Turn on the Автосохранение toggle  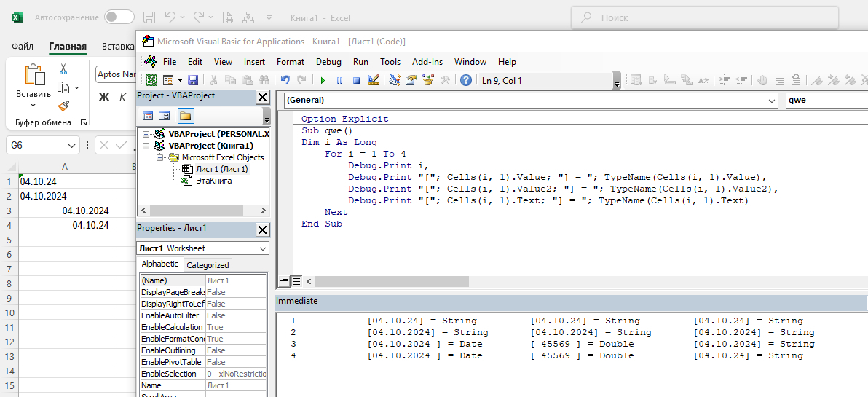point(119,17)
